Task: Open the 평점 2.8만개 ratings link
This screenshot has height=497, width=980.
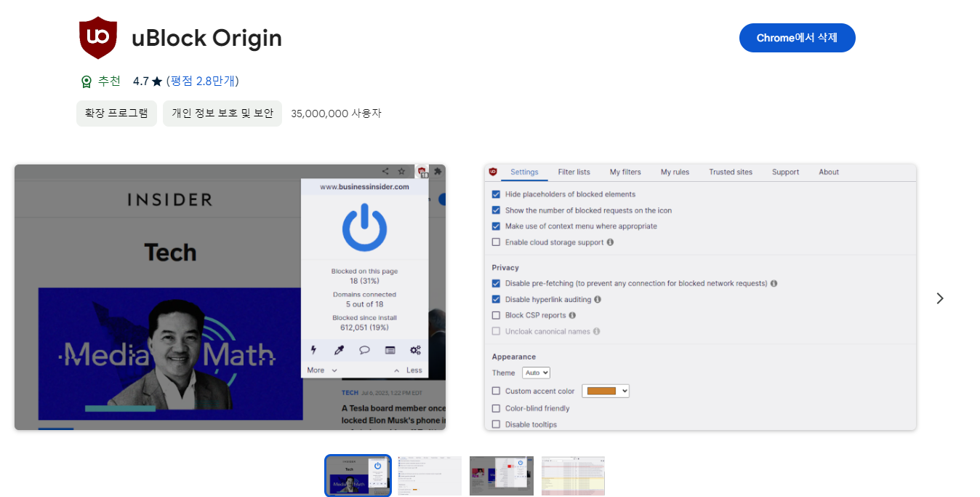Action: point(204,81)
